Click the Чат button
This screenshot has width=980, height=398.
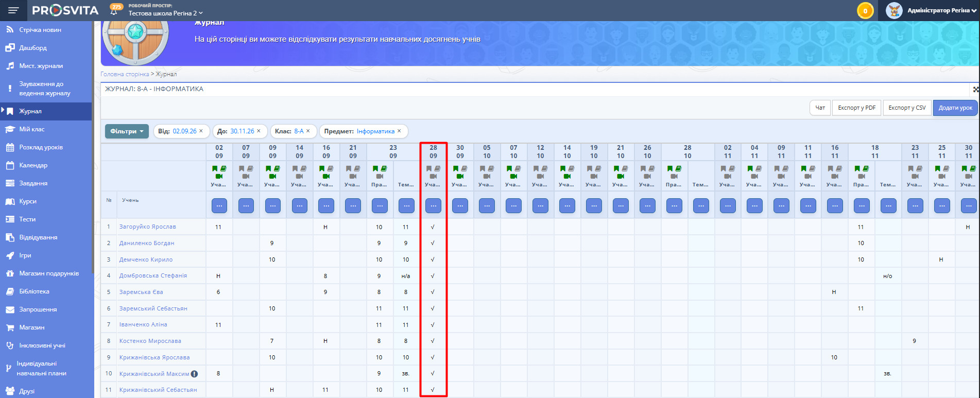click(820, 108)
